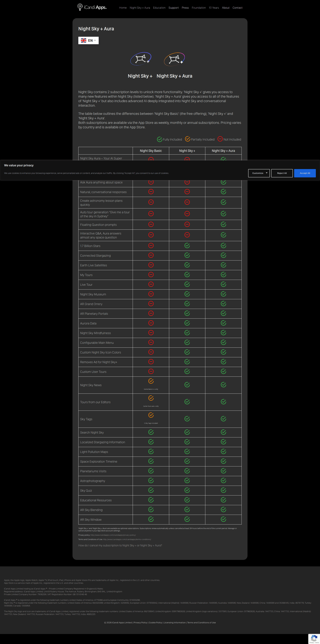
Task: Open footer Licensing Information link
Action: (174, 622)
